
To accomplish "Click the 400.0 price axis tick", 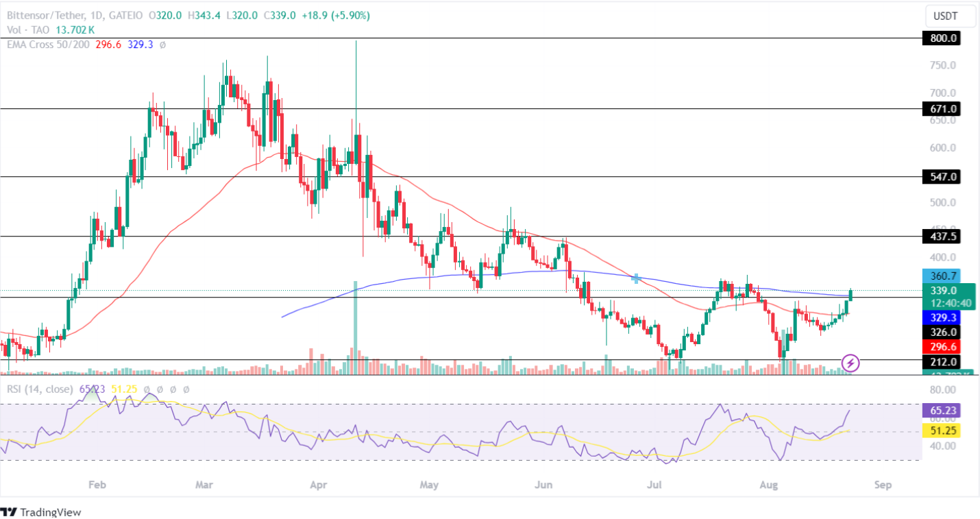I will (x=942, y=258).
